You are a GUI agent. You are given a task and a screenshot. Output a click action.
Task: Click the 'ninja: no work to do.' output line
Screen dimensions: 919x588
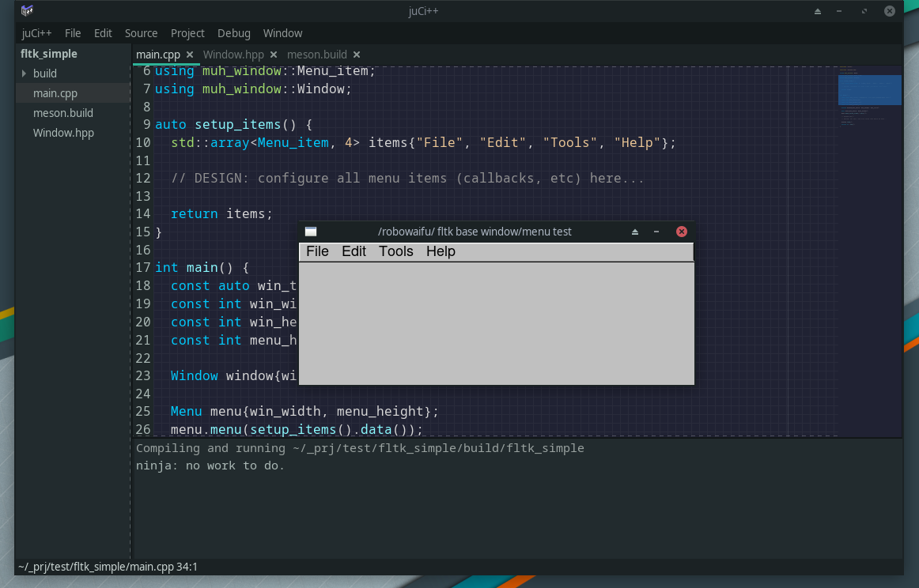(210, 465)
